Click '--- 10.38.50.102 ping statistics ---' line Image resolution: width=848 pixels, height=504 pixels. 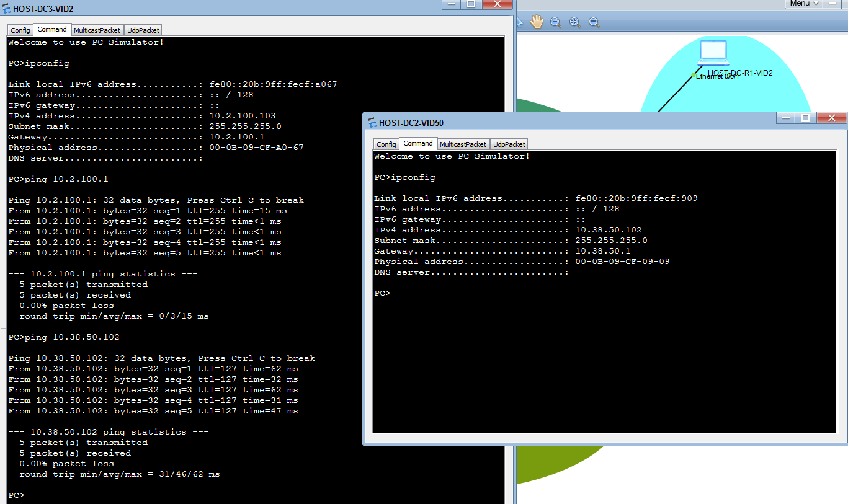(109, 432)
